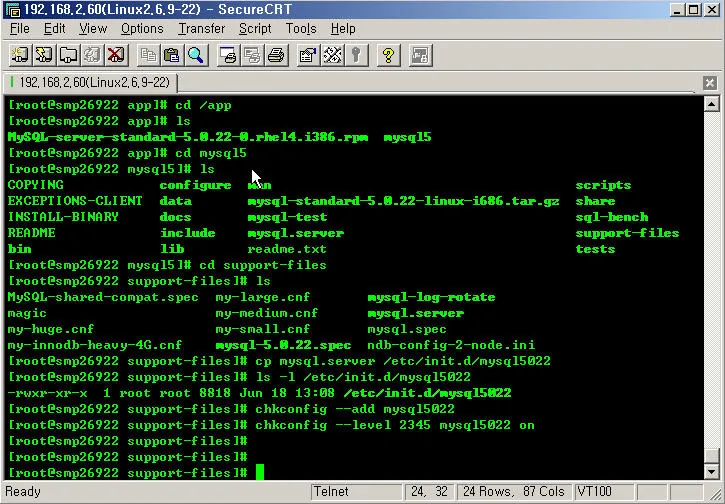The width and height of the screenshot is (725, 504).
Task: Close the session tab with the X
Action: (x=710, y=83)
